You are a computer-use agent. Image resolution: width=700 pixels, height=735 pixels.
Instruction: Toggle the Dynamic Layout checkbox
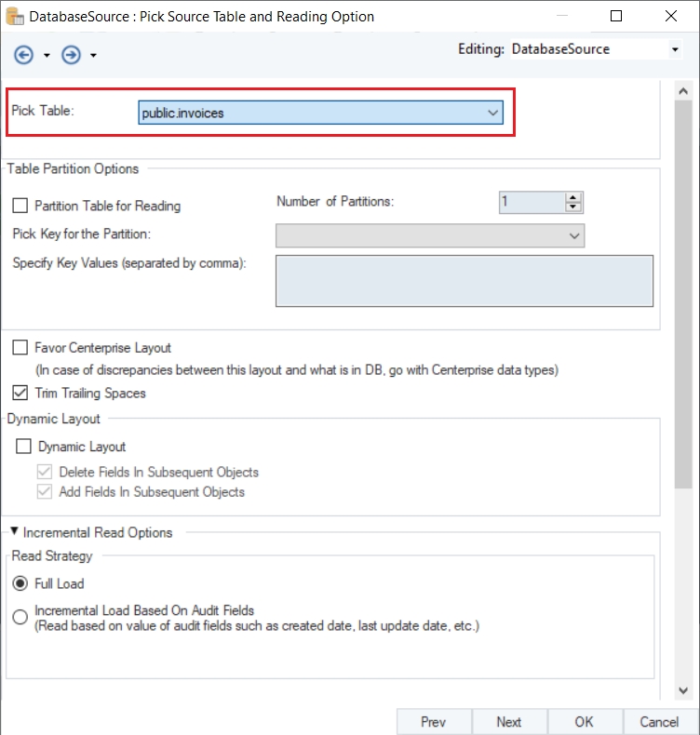point(24,447)
